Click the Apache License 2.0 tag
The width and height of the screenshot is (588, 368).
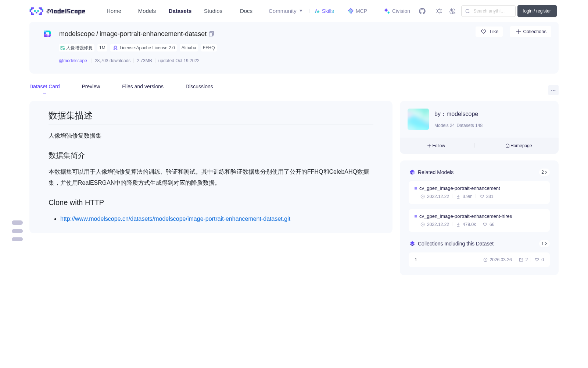coord(144,48)
